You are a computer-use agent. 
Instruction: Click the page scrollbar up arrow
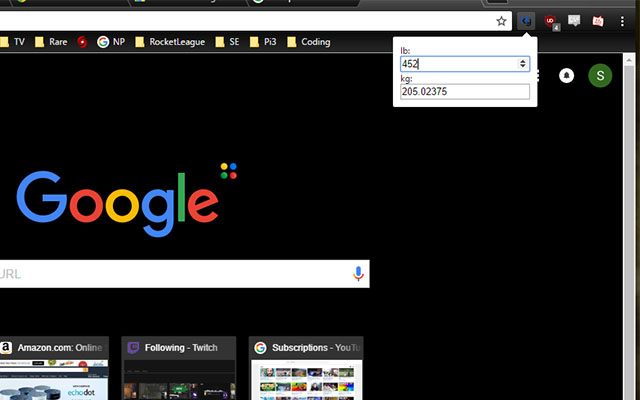point(629,60)
